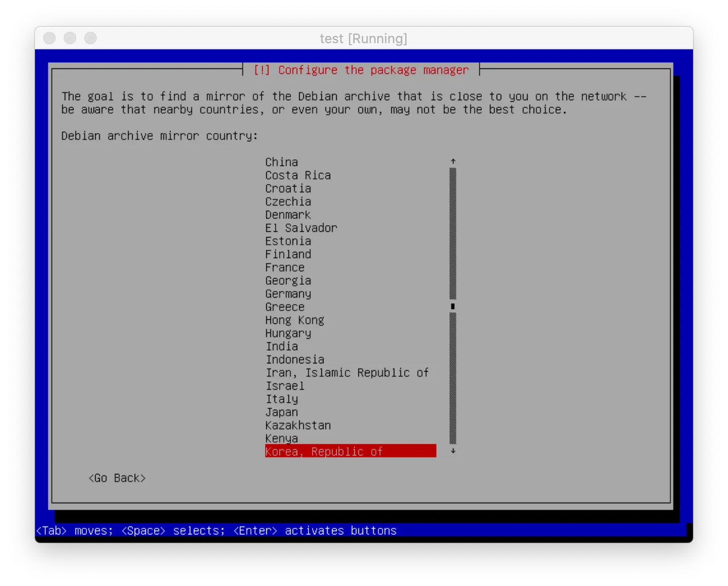This screenshot has height=586, width=728.
Task: Select China from the mirror country list
Action: 282,162
